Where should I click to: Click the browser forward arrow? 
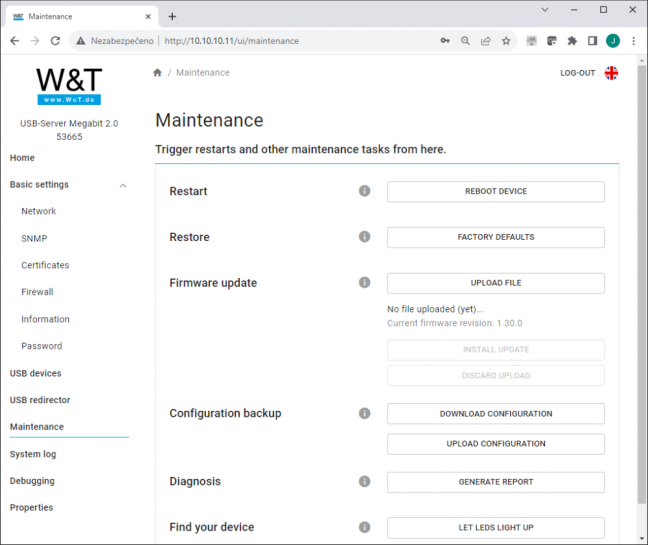pyautogui.click(x=35, y=40)
